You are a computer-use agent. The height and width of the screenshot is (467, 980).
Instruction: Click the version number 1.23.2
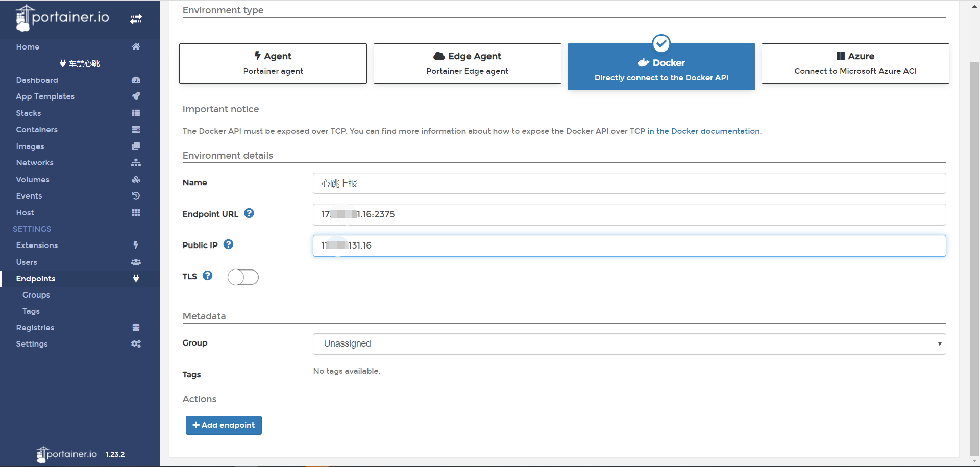click(x=115, y=454)
